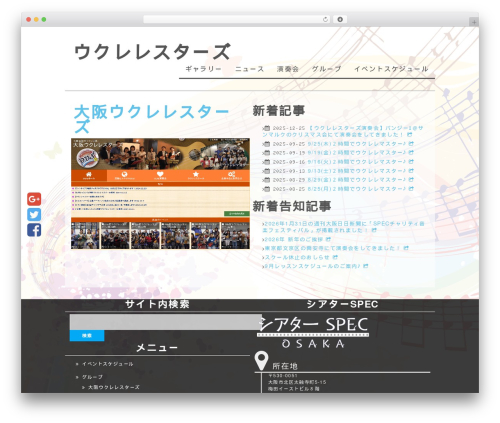This screenshot has height=423, width=500.
Task: Open the 9月レッスンスケジュールのご案内 notice
Action: tap(312, 266)
